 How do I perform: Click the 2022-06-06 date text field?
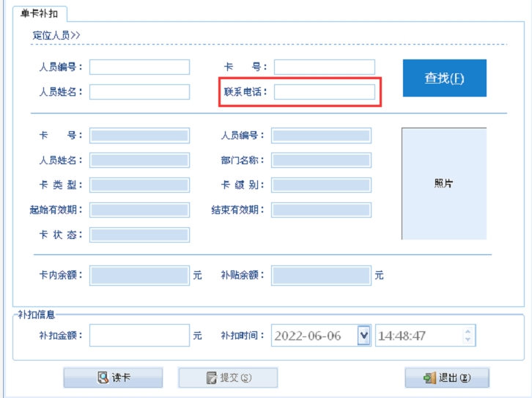(x=314, y=336)
